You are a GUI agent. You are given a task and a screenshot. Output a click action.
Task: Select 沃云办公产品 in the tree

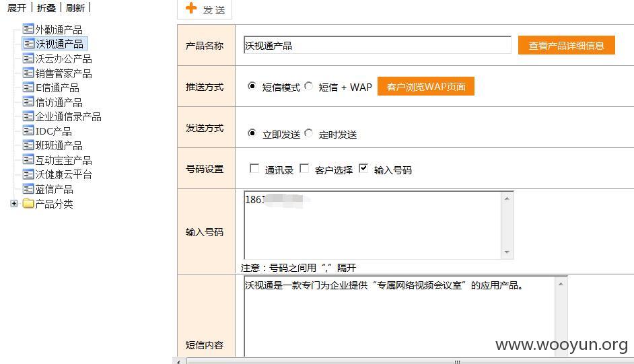coord(63,59)
